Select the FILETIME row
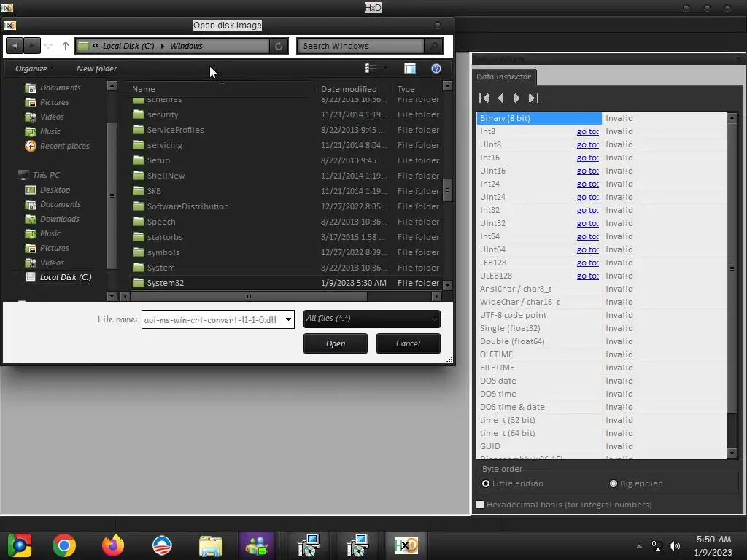Image resolution: width=747 pixels, height=560 pixels. pyautogui.click(x=601, y=367)
